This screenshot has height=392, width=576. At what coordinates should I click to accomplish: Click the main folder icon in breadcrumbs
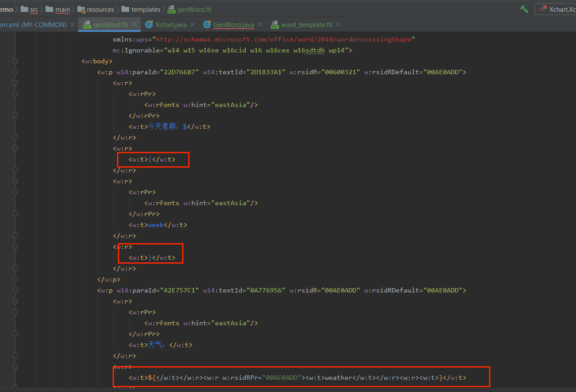pyautogui.click(x=49, y=9)
